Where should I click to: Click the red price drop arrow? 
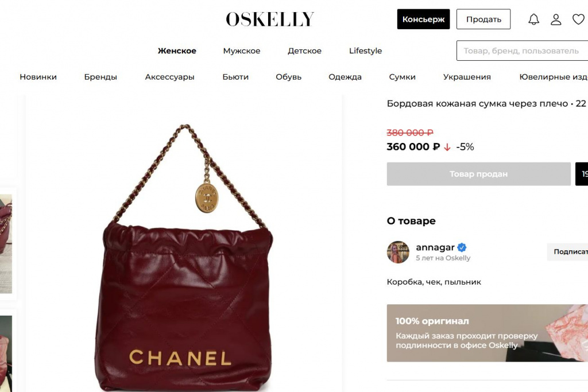447,148
